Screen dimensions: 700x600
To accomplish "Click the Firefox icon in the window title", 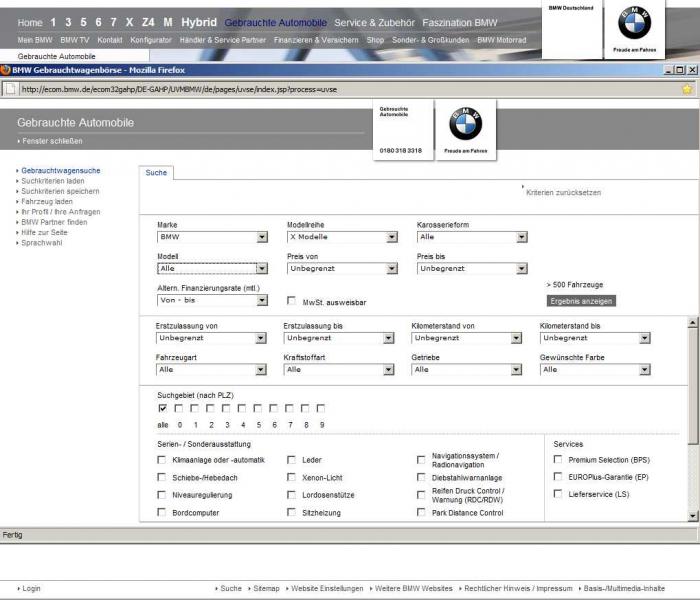I will pos(6,70).
